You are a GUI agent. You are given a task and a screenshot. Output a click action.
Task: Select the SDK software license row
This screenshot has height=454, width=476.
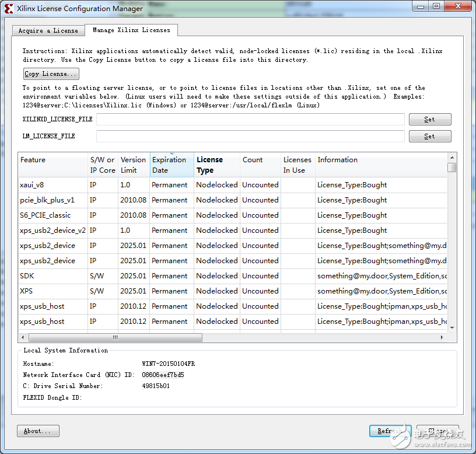[x=233, y=276]
